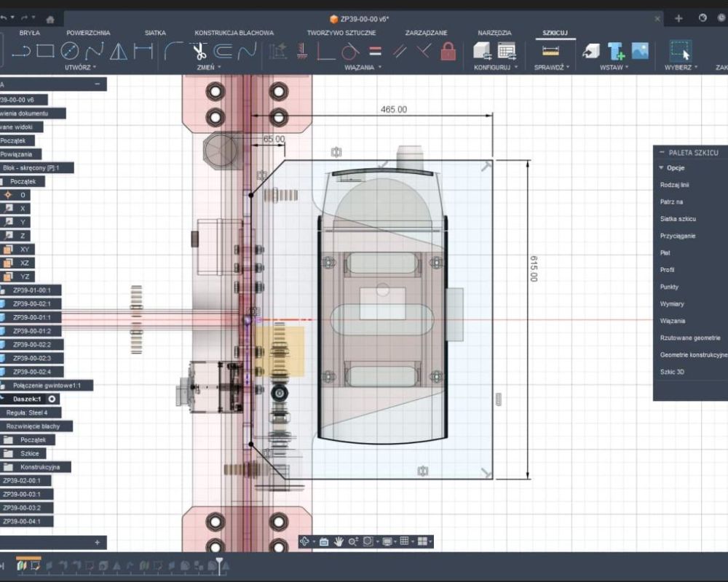Screen dimensions: 728x582
Task: Apply the Equal constraint icon
Action: 375,51
